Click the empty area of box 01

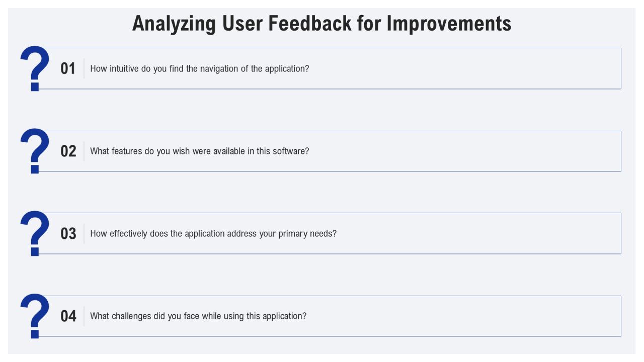click(463, 69)
